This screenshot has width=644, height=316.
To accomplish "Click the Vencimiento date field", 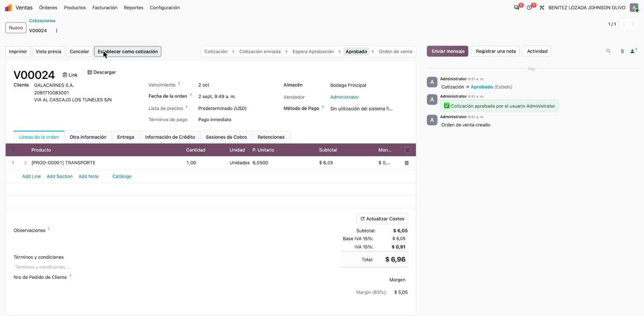I will (237, 85).
